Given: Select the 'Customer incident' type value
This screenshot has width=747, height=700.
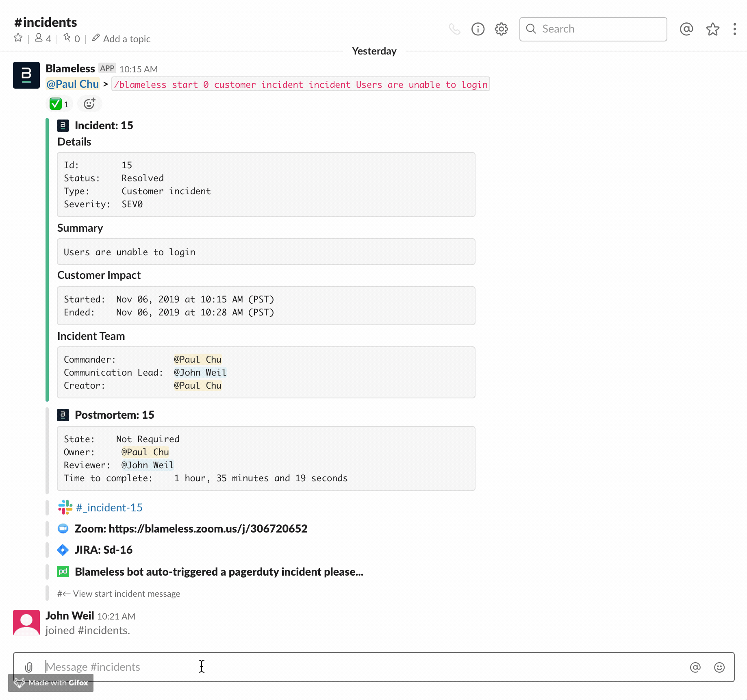Looking at the screenshot, I should point(166,191).
